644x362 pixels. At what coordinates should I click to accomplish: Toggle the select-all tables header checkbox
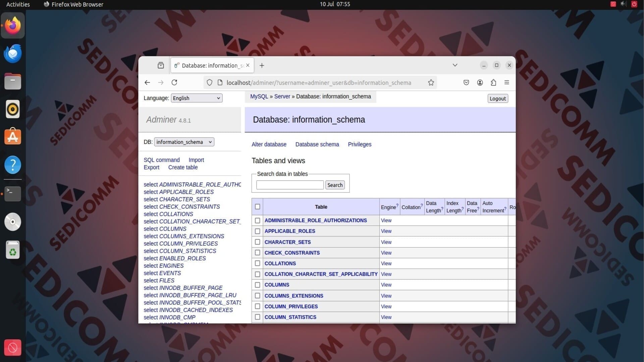pos(257,206)
